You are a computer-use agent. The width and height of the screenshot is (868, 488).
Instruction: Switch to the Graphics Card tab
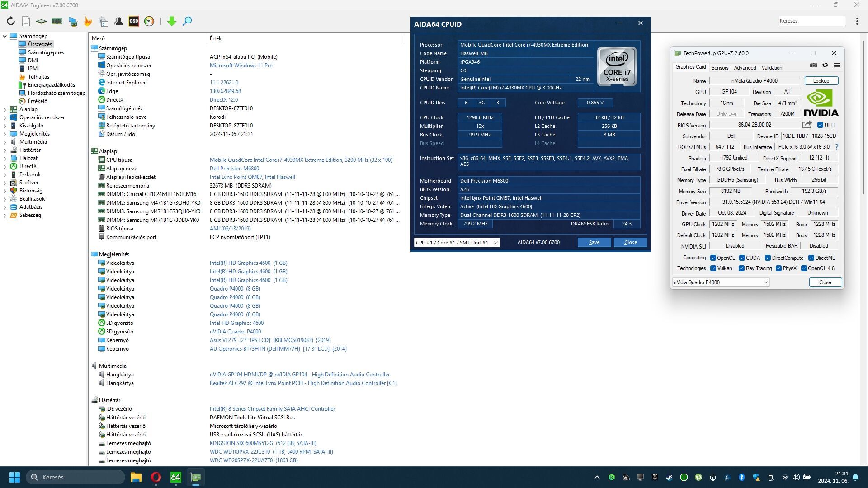690,67
